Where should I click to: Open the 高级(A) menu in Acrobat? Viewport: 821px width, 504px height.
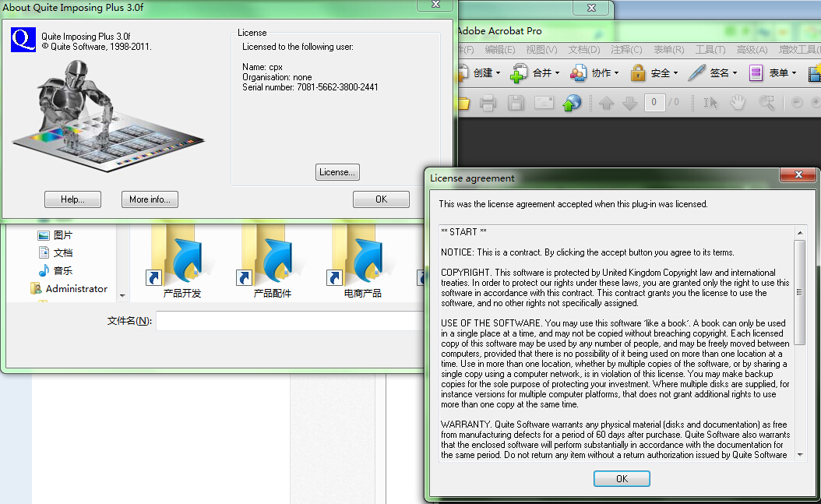click(752, 50)
